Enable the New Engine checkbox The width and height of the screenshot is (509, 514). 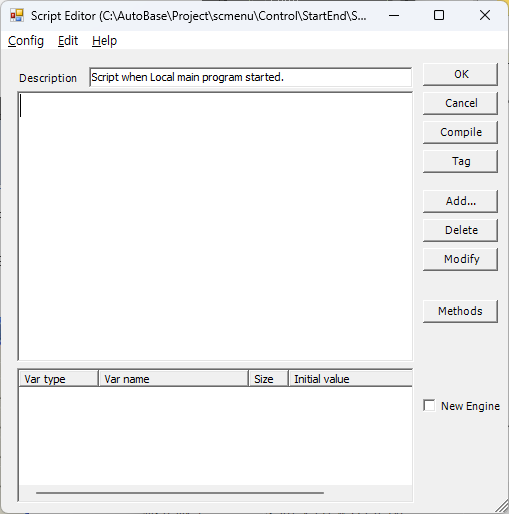click(x=429, y=406)
